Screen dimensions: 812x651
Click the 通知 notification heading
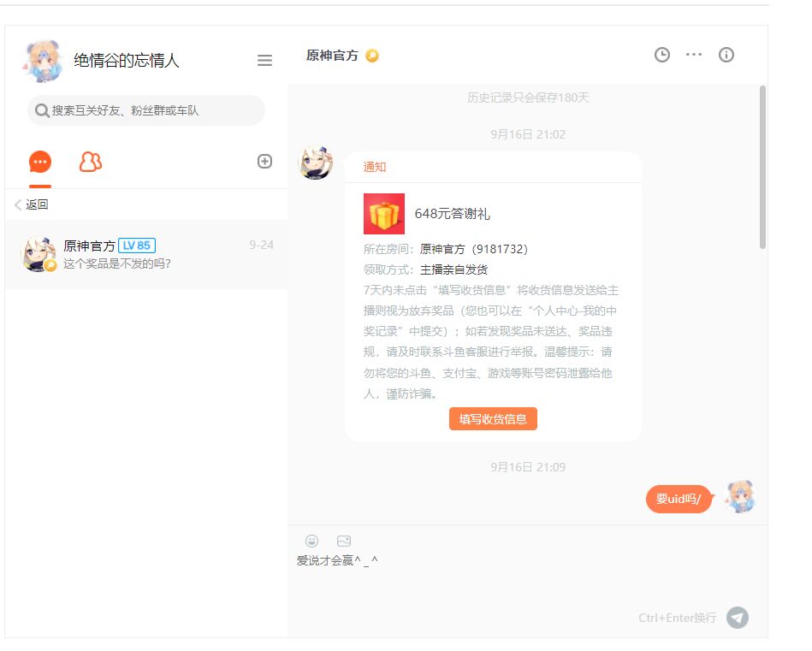(x=375, y=167)
